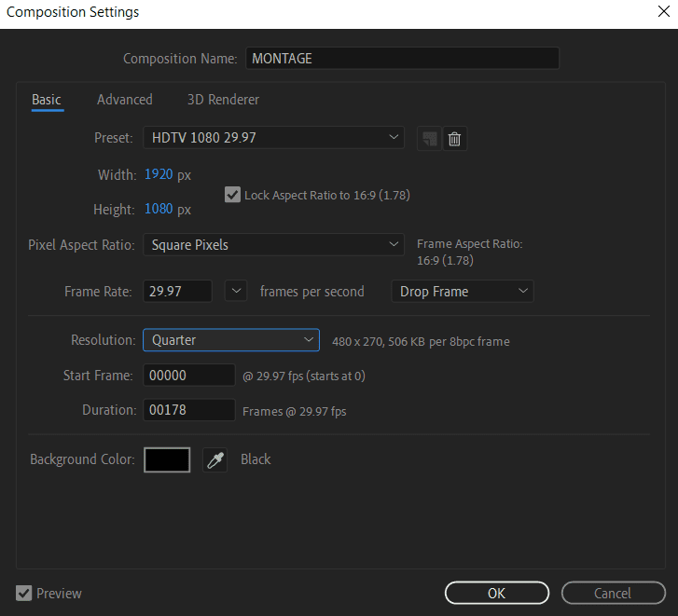Screen dimensions: 678x616
Task: Open the Pixel Aspect Ratio dropdown
Action: click(273, 245)
